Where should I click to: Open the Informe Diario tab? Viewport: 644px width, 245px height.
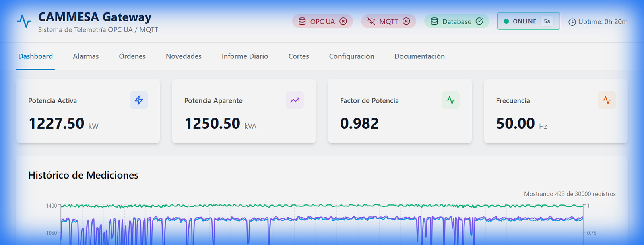pos(245,56)
